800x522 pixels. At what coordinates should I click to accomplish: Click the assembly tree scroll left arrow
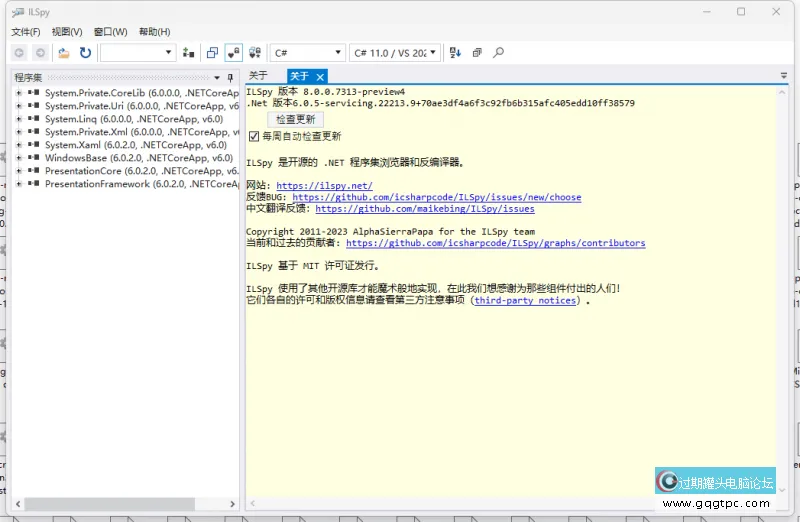coord(18,504)
